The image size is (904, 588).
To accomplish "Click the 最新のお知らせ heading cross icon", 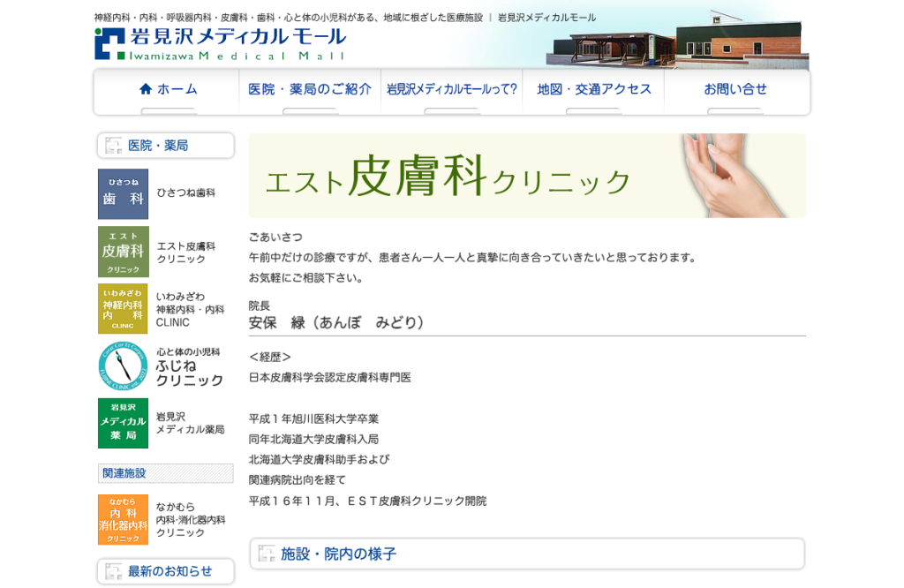I will [114, 571].
